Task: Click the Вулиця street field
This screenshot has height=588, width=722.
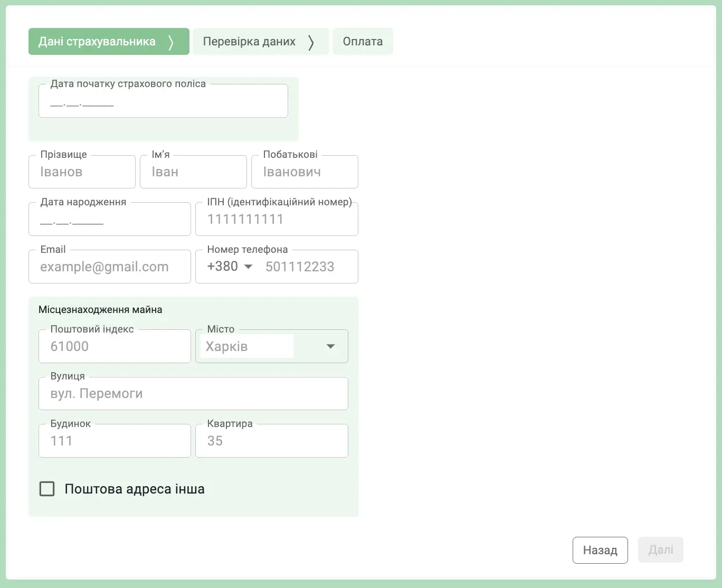Action: point(193,394)
